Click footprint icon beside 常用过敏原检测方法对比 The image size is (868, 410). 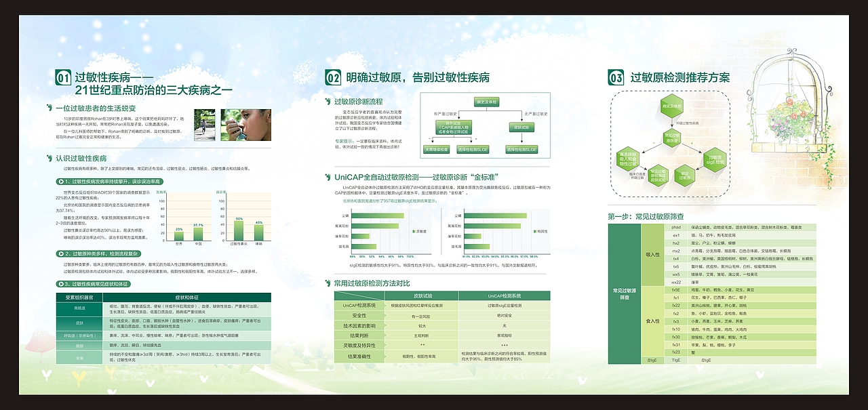coord(328,283)
